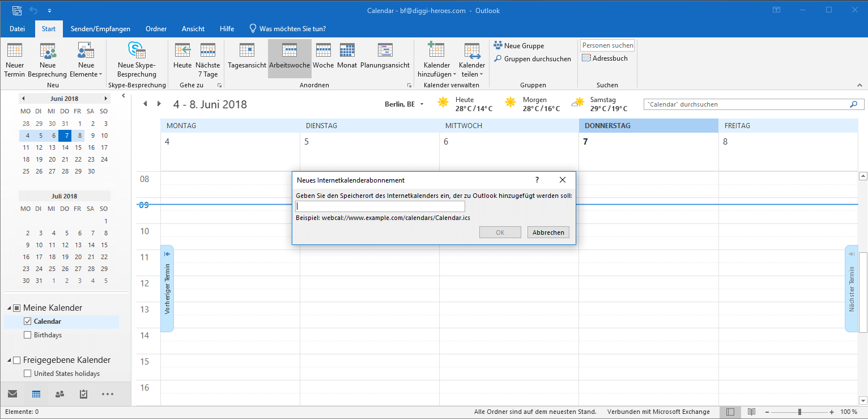Screen dimensions: 868x419
Task: Show the Nächste 7 Tage view
Action: (x=208, y=60)
